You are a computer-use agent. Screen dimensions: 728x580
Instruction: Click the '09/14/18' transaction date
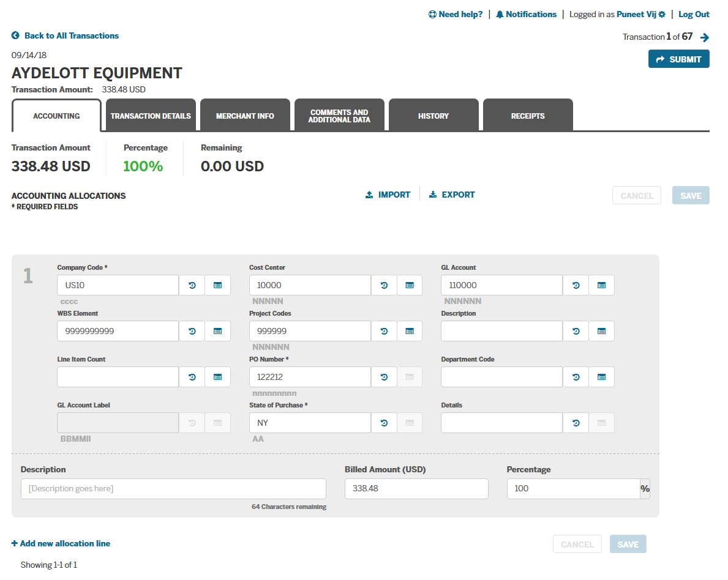coord(29,55)
